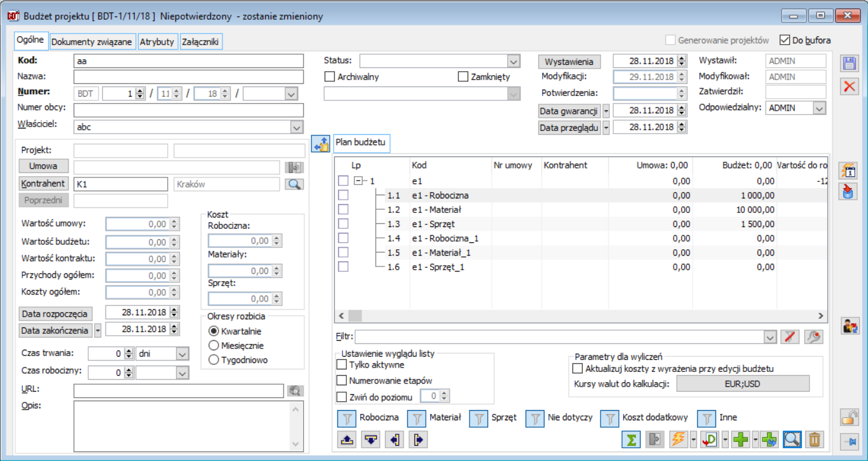Select the Kwartalnie radio button
Image resolution: width=868 pixels, height=461 pixels.
click(214, 331)
